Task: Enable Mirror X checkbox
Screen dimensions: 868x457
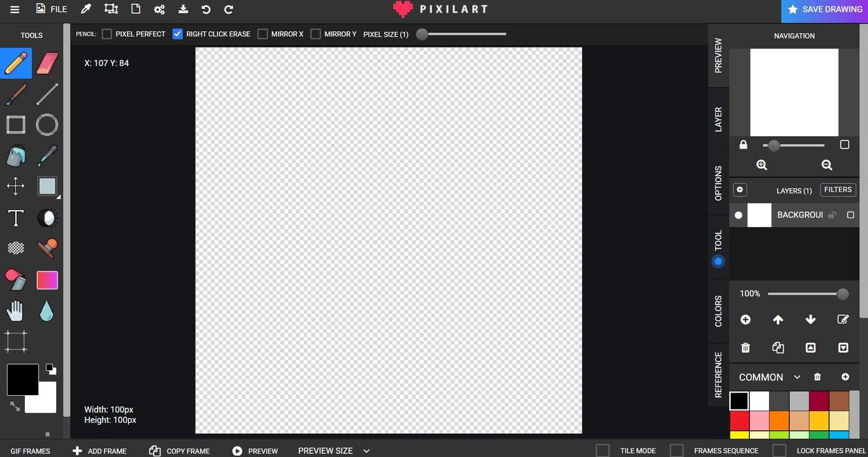Action: [x=262, y=34]
